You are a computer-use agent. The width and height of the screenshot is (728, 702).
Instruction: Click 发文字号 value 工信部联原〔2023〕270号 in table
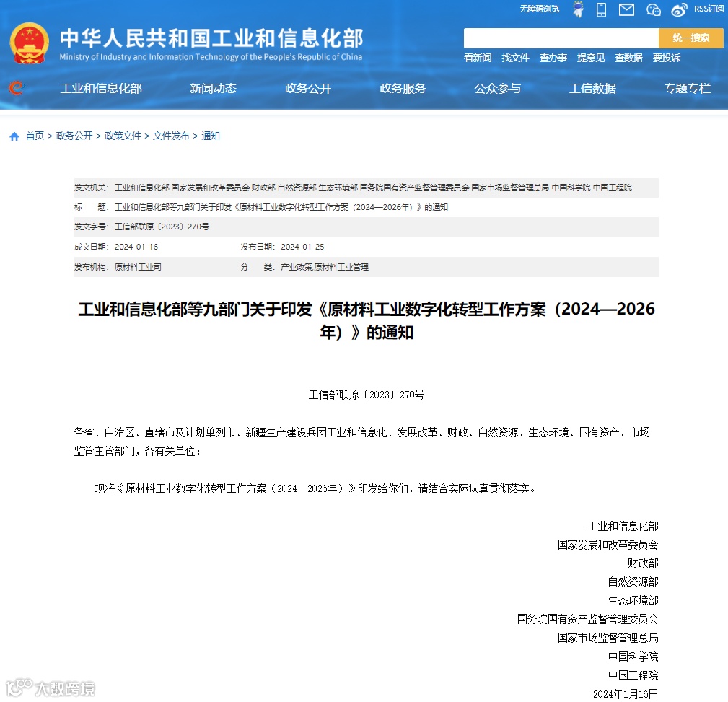point(162,227)
